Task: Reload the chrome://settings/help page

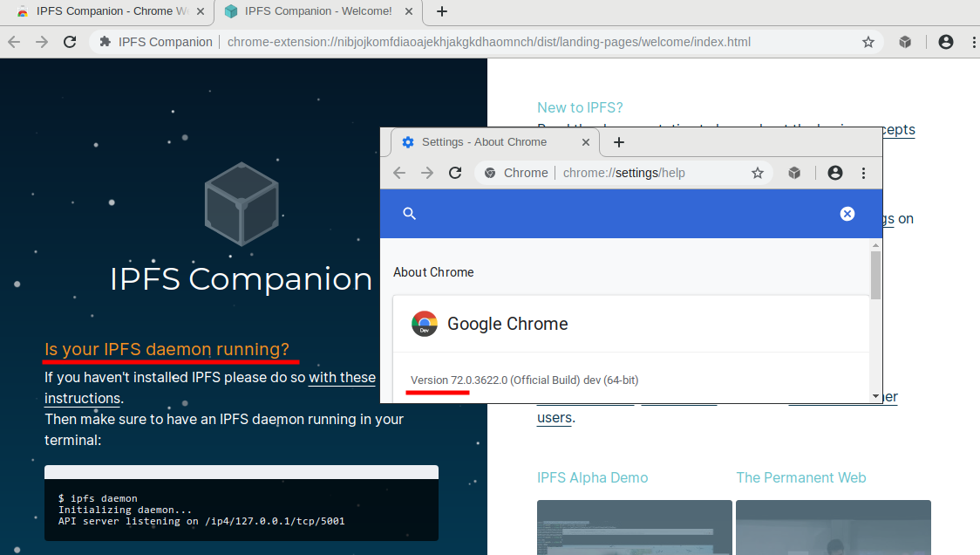Action: [x=455, y=173]
